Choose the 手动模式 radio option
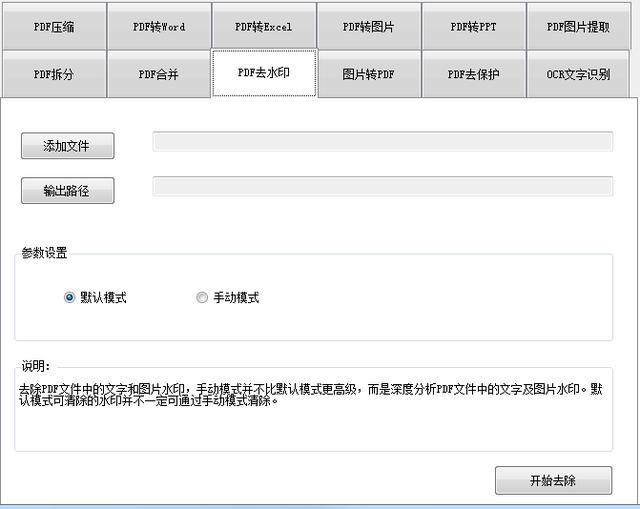Image resolution: width=640 pixels, height=509 pixels. click(x=202, y=297)
